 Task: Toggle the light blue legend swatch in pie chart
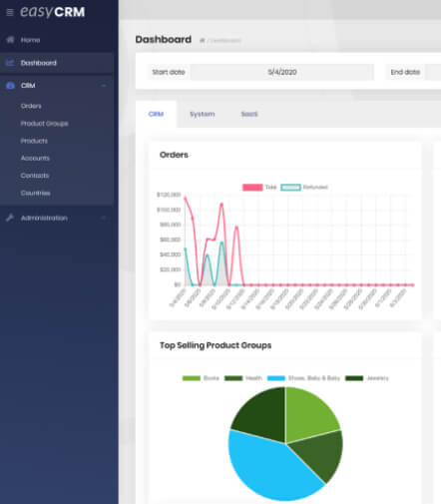click(276, 378)
